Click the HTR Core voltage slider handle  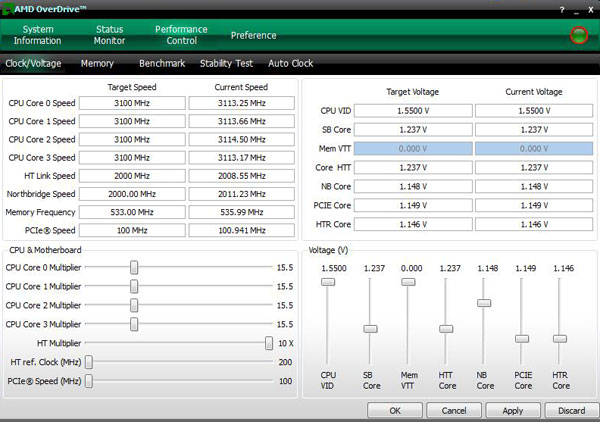pos(560,339)
